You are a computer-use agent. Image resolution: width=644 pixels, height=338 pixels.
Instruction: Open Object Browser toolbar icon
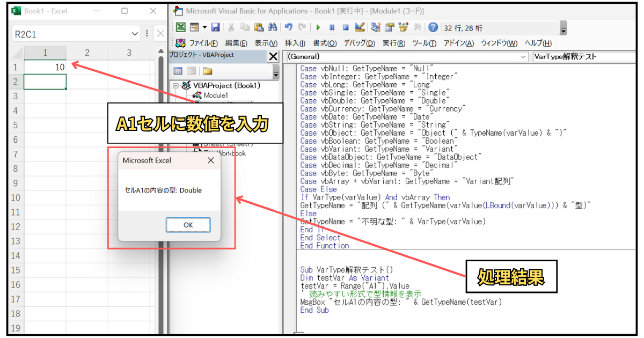tap(403, 27)
